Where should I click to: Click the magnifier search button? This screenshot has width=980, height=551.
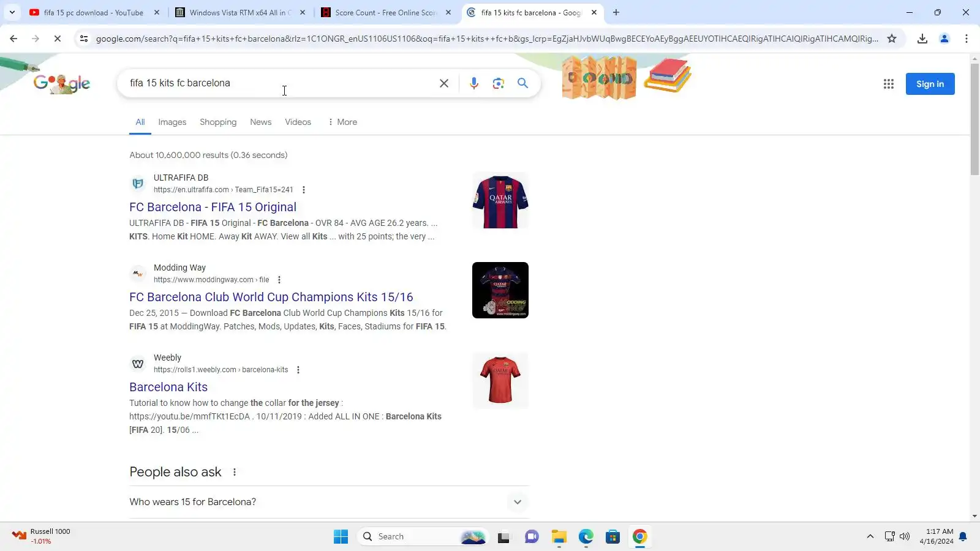click(522, 83)
